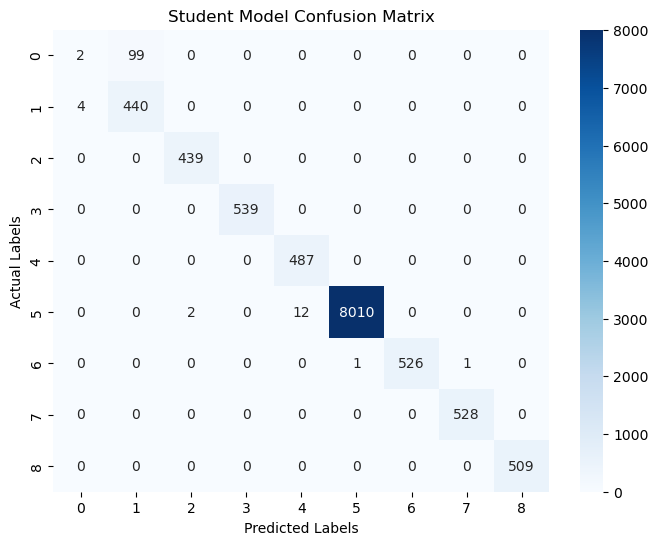
Task: Select the cell with value 539
Action: (246, 208)
